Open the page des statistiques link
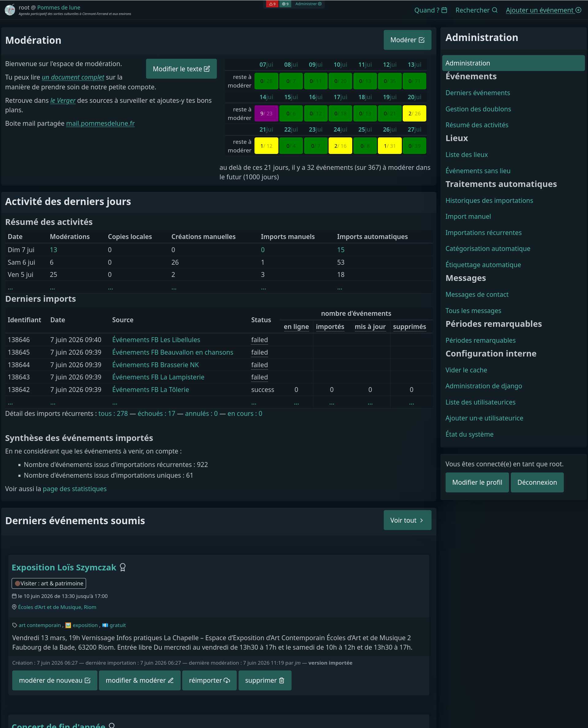The image size is (588, 728). pyautogui.click(x=74, y=489)
